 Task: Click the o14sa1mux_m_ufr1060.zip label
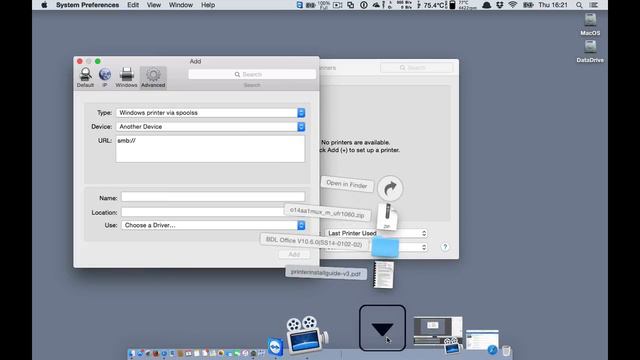point(327,212)
